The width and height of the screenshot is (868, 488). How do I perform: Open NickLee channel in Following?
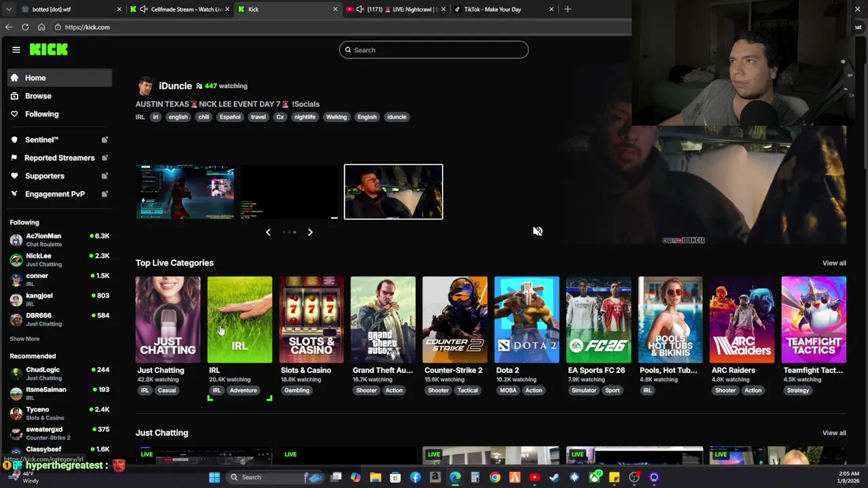coord(60,260)
